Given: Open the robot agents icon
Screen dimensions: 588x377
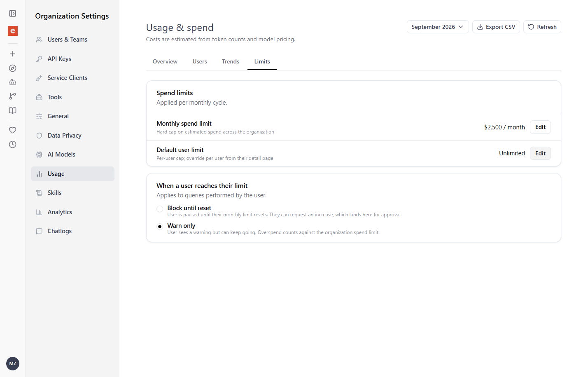Looking at the screenshot, I should (13, 82).
